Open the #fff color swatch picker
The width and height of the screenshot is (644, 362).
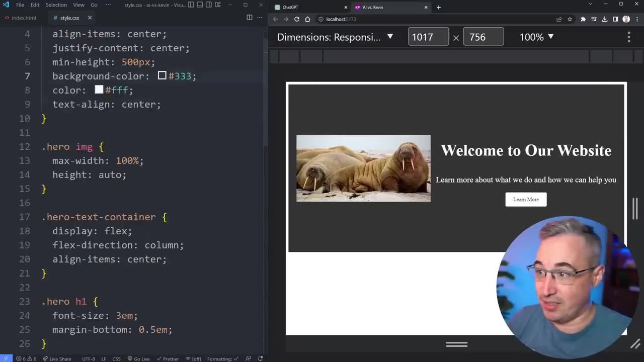pyautogui.click(x=99, y=89)
